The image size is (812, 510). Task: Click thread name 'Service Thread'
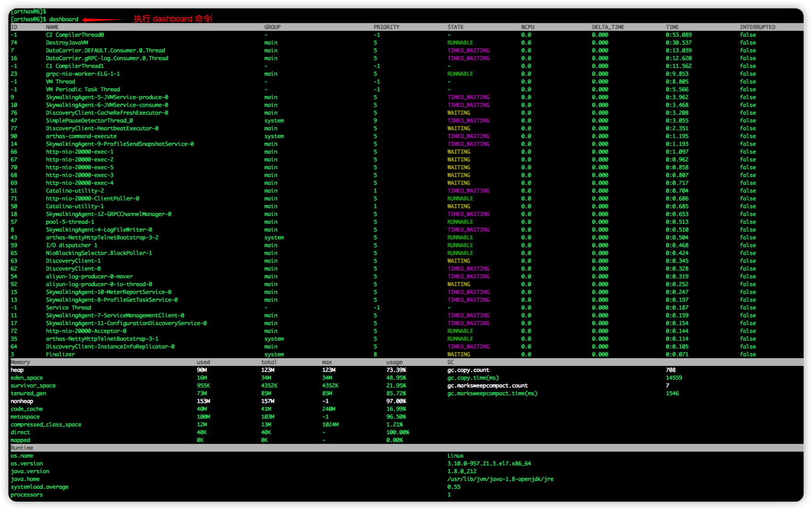[x=68, y=308]
